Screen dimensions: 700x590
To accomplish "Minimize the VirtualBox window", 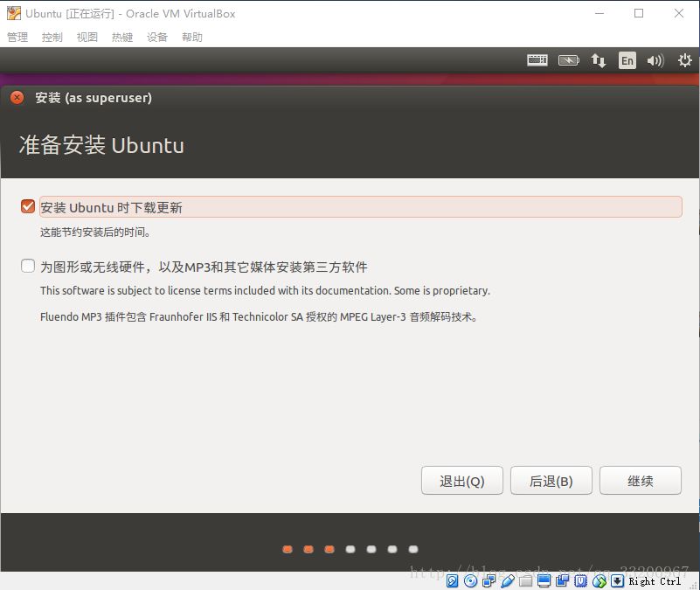I will (x=600, y=13).
